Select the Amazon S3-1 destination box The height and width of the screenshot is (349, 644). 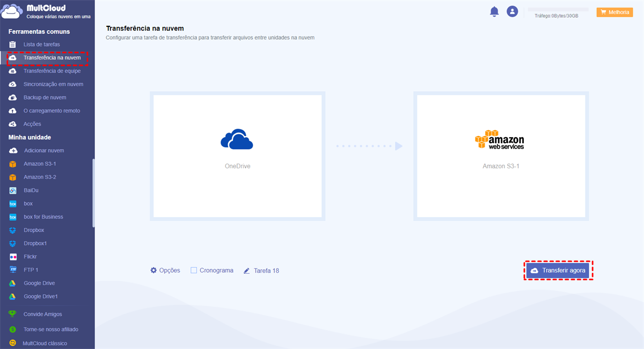[x=501, y=156]
